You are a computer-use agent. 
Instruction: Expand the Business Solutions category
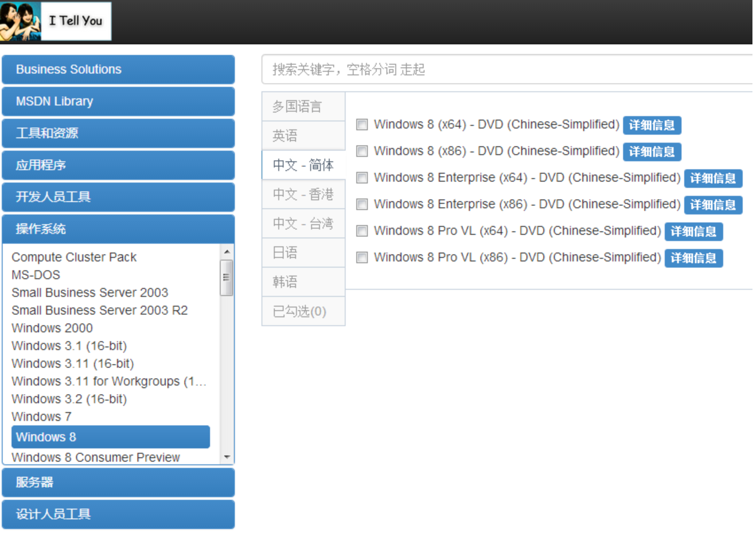[118, 70]
